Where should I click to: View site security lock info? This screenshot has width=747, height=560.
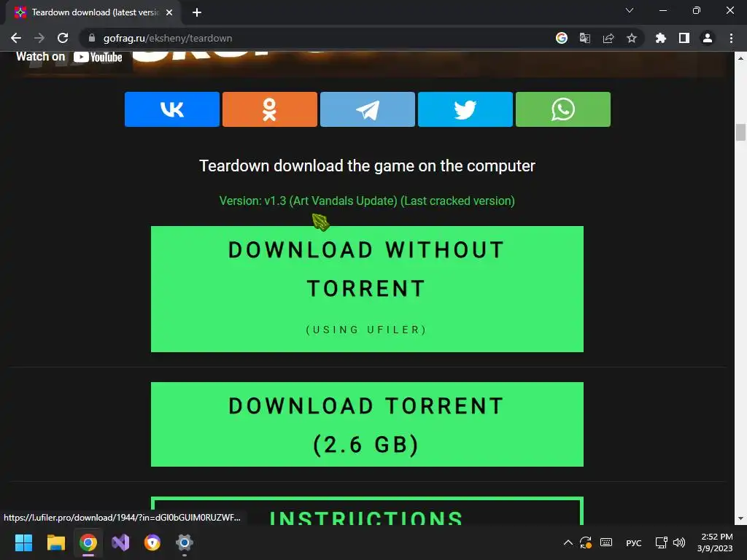[92, 38]
